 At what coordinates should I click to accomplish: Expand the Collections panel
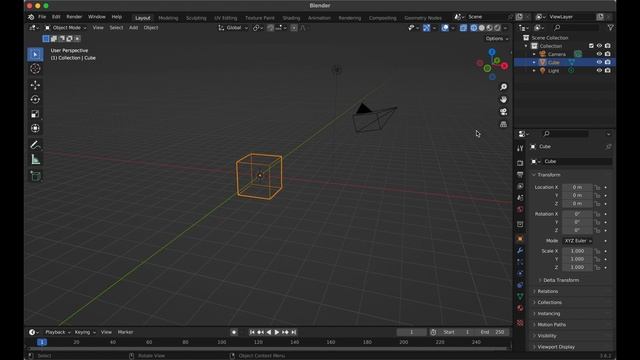click(549, 302)
